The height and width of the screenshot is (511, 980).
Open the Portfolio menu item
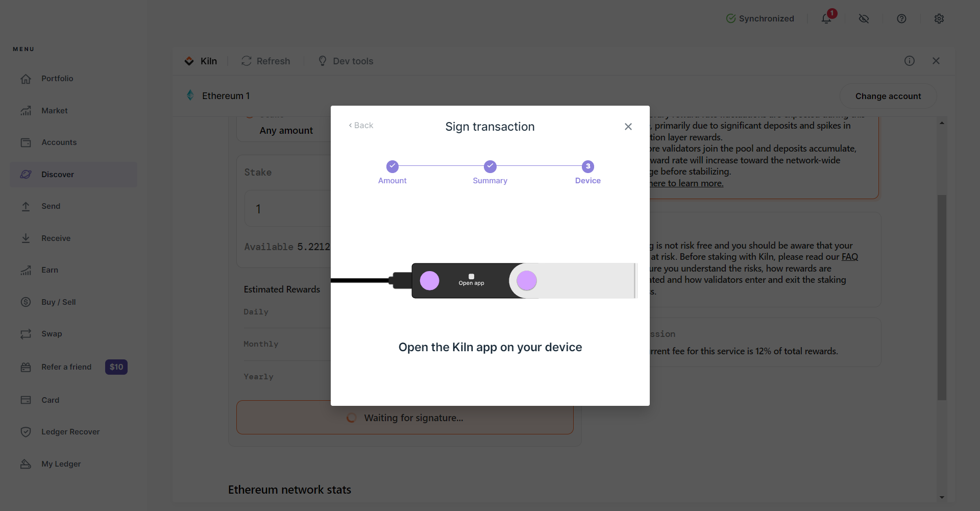click(74, 79)
